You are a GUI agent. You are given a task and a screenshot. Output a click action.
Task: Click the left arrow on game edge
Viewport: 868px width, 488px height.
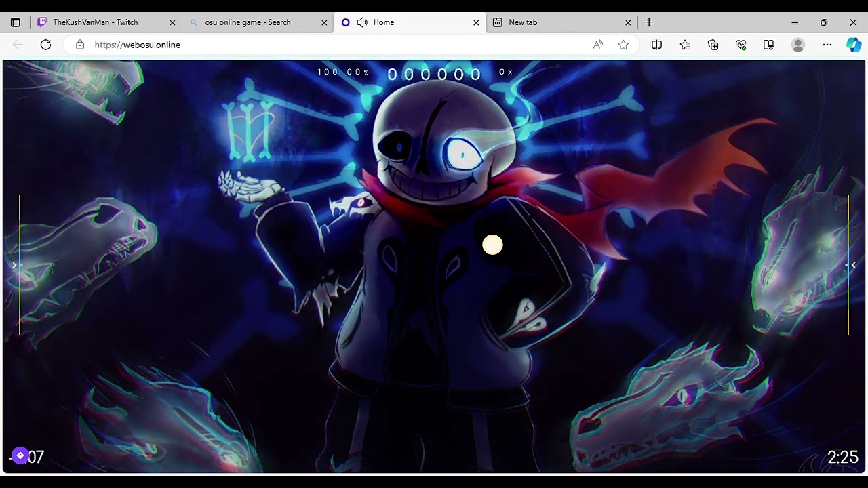[14, 265]
